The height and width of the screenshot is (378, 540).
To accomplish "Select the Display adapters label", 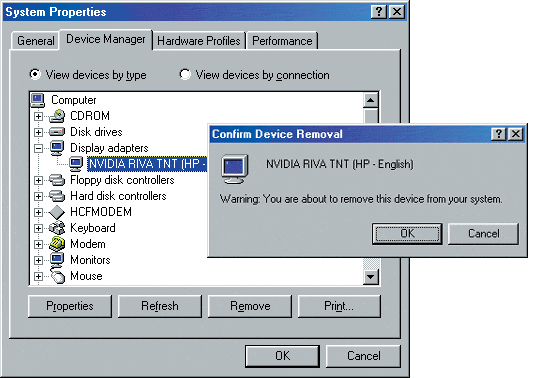I will click(x=109, y=148).
